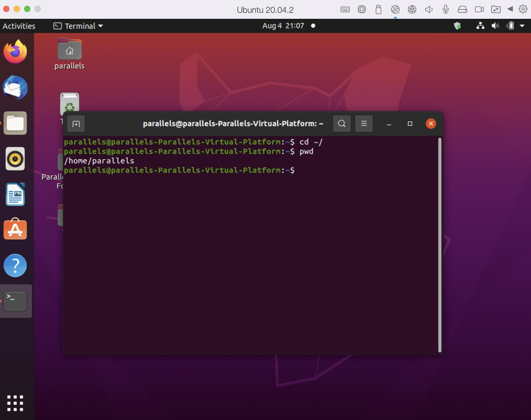Image resolution: width=531 pixels, height=420 pixels.
Task: Click the top bar volume icon
Action: coord(495,26)
